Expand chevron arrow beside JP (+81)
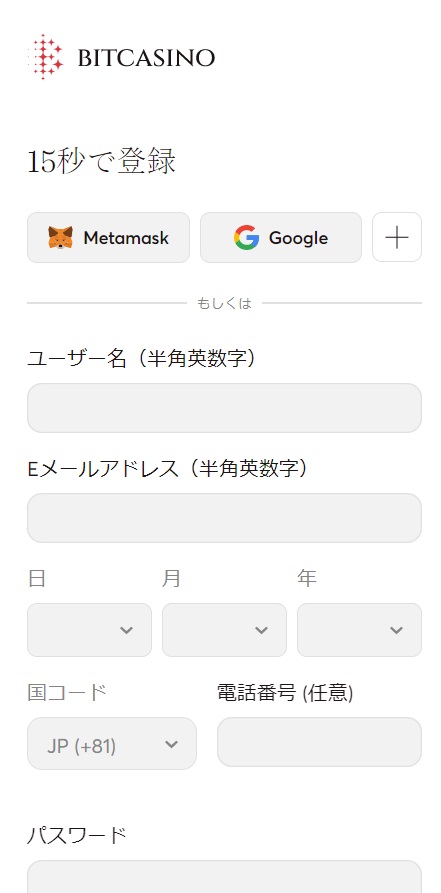 pos(171,744)
